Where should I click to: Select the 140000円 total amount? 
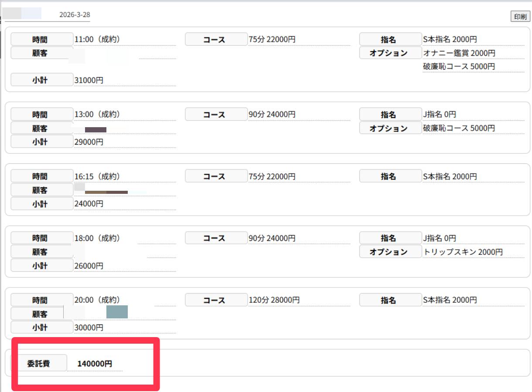tap(95, 364)
